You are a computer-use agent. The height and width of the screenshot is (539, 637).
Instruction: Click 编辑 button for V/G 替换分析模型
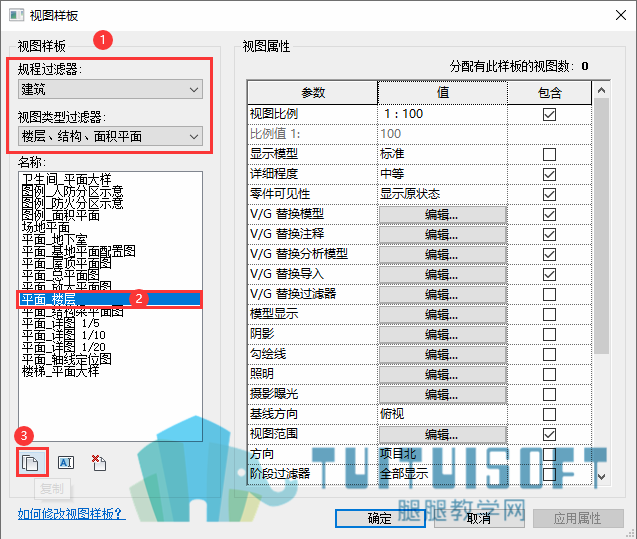point(442,254)
